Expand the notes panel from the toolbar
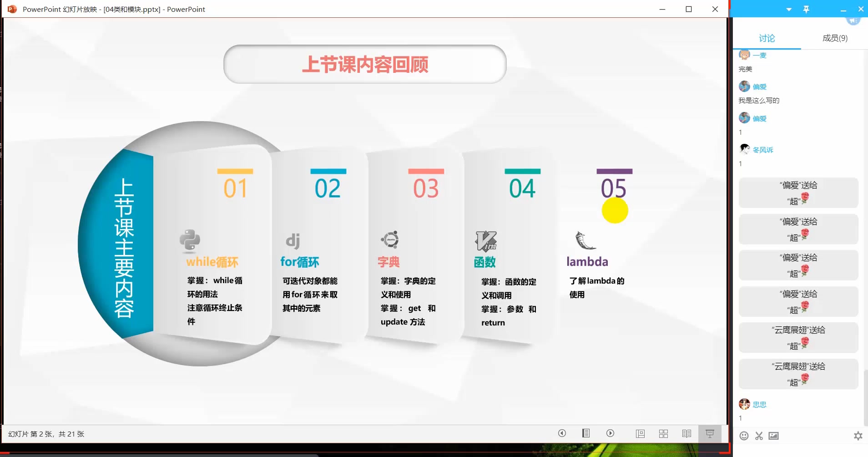 [x=586, y=433]
